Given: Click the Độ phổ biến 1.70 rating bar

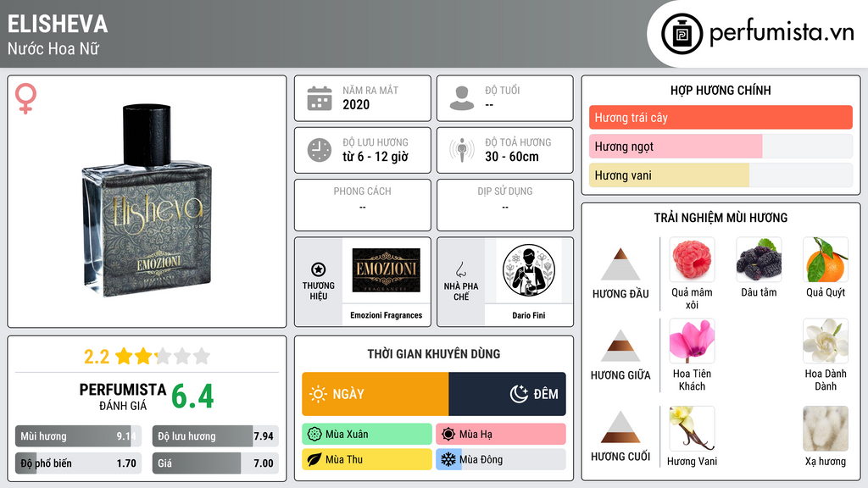Looking at the screenshot, I should click(x=79, y=463).
